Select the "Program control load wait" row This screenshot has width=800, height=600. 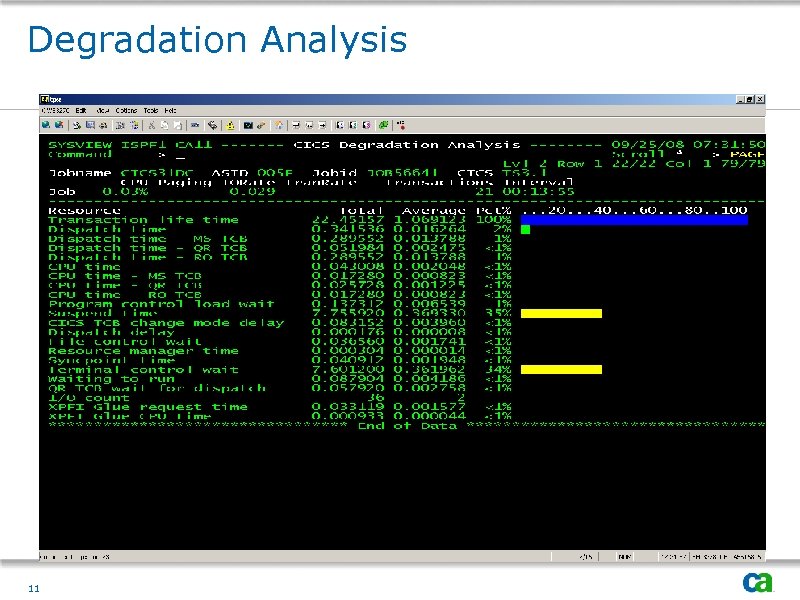(x=280, y=304)
